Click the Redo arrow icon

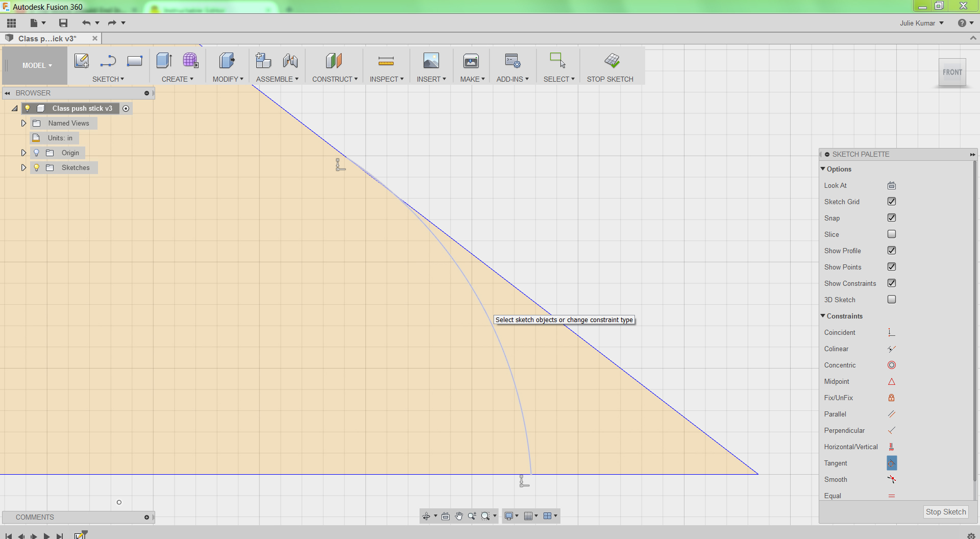[112, 23]
